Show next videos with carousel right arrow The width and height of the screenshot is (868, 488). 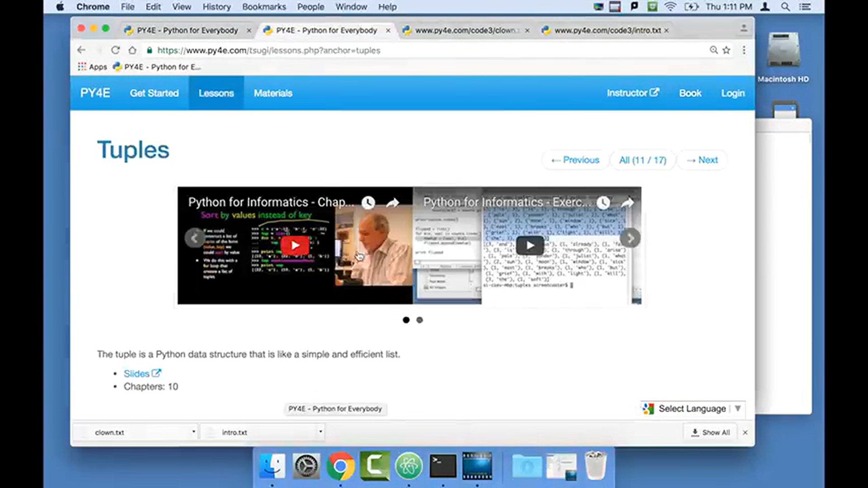coord(630,238)
